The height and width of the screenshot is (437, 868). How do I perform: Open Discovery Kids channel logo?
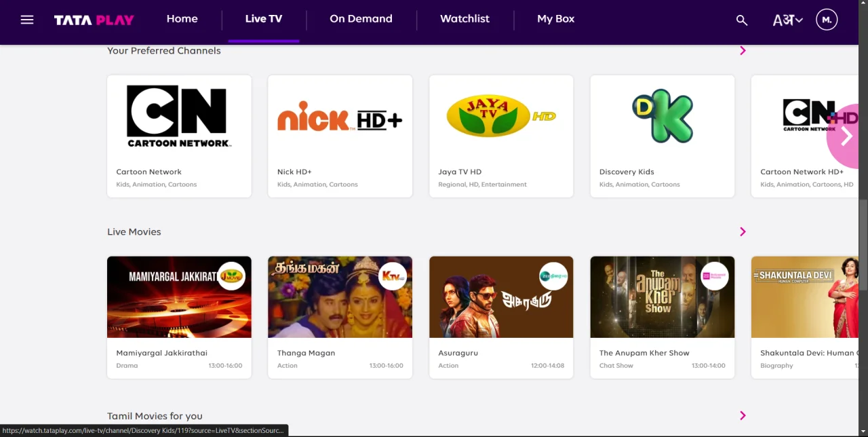click(663, 116)
